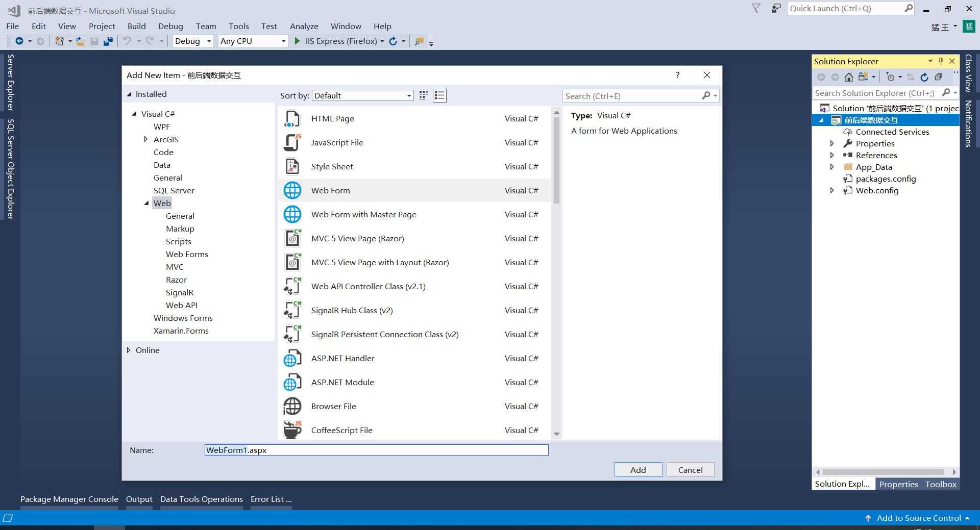
Task: Switch to the Properties tab
Action: click(x=898, y=484)
